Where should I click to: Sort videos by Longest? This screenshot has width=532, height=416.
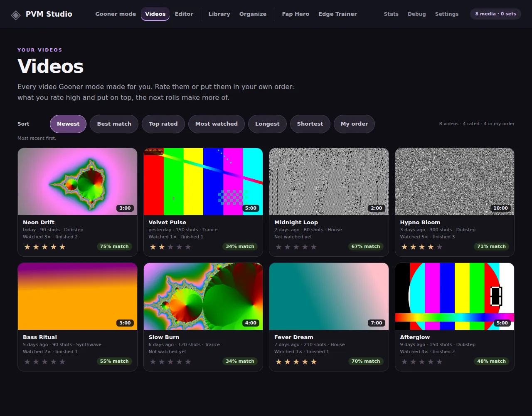click(267, 124)
